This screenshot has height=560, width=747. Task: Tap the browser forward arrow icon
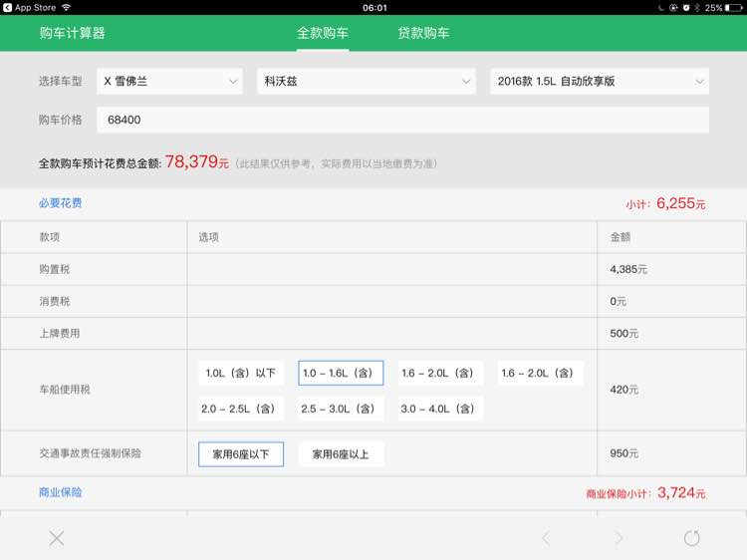tap(619, 538)
